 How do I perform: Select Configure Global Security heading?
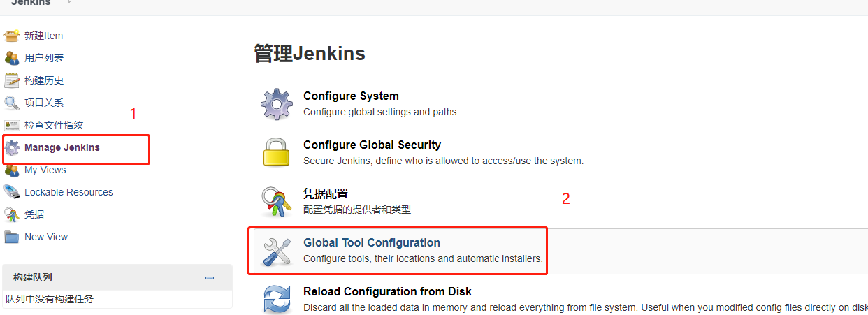[x=372, y=145]
